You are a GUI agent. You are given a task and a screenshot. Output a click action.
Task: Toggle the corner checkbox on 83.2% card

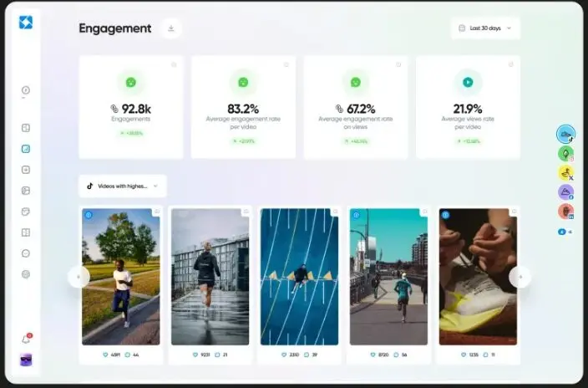pyautogui.click(x=286, y=64)
